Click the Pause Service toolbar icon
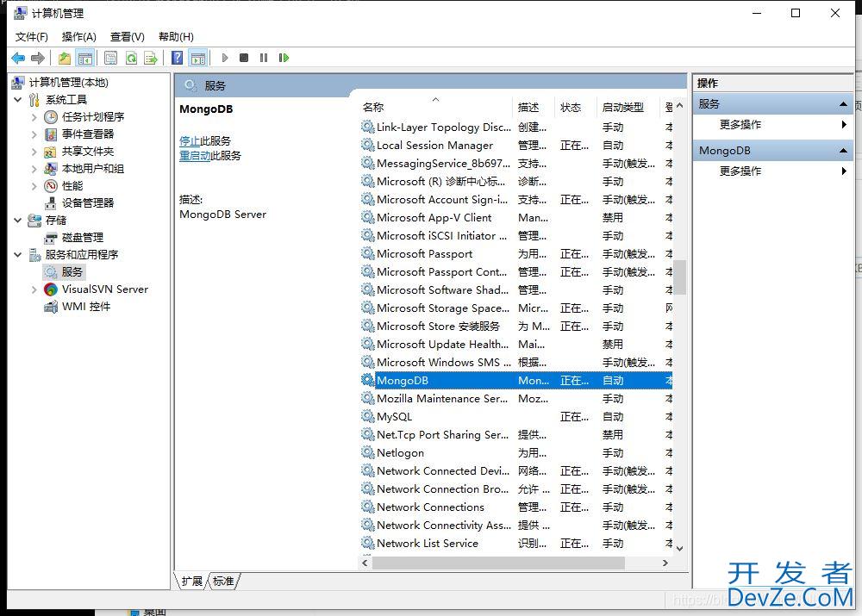 (264, 58)
